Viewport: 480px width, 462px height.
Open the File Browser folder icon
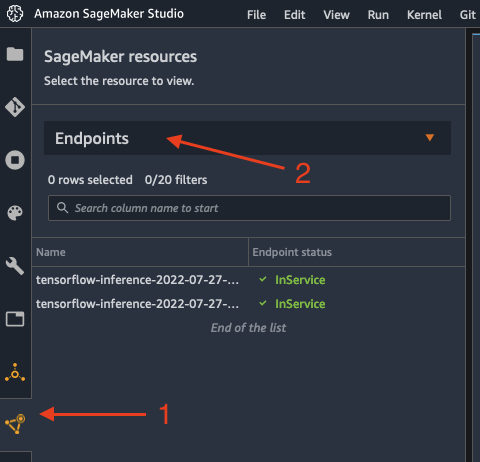point(15,54)
